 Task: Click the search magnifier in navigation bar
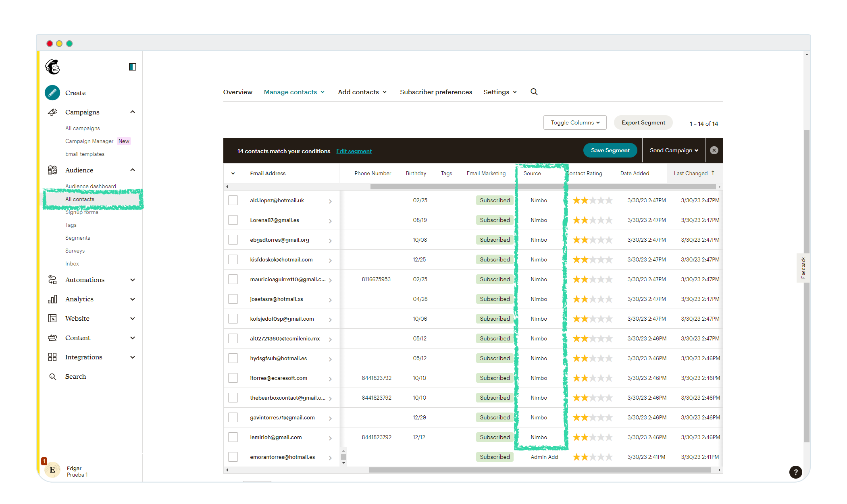point(534,91)
